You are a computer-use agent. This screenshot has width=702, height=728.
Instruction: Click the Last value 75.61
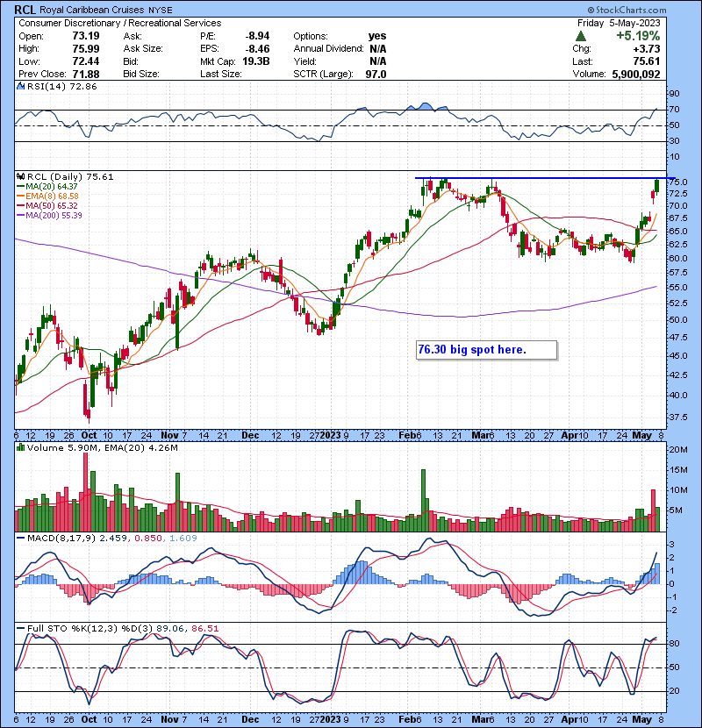647,61
